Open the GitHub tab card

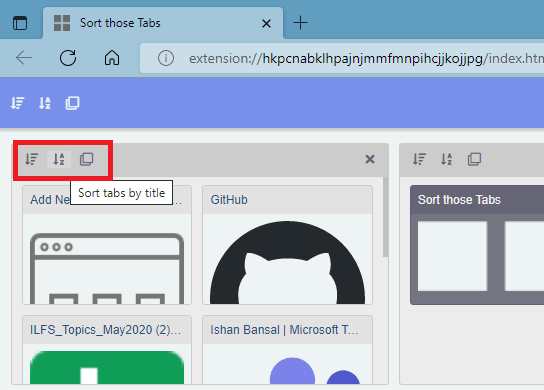pyautogui.click(x=287, y=245)
